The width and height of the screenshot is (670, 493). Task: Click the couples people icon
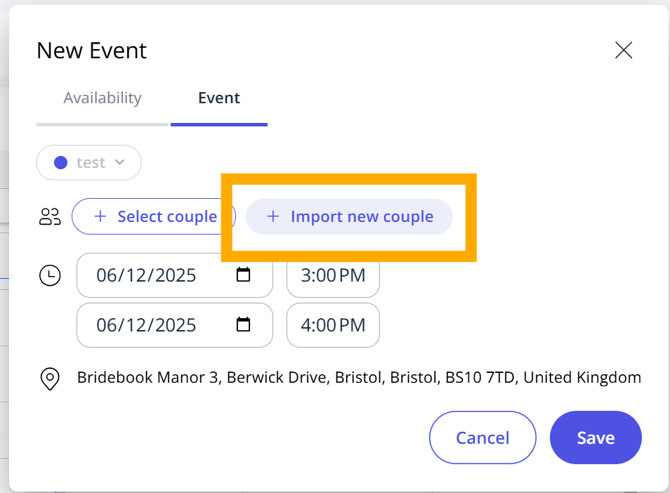(x=50, y=216)
